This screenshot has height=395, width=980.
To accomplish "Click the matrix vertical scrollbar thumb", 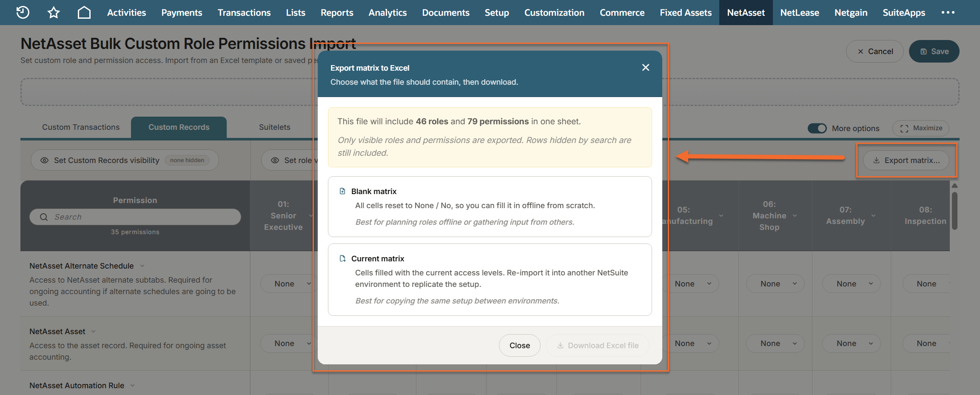I will coord(954,211).
